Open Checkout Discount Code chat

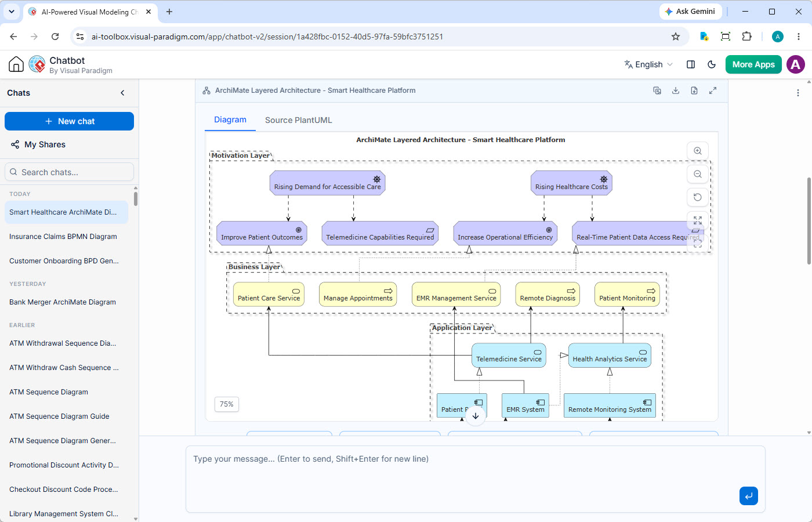(x=66, y=490)
